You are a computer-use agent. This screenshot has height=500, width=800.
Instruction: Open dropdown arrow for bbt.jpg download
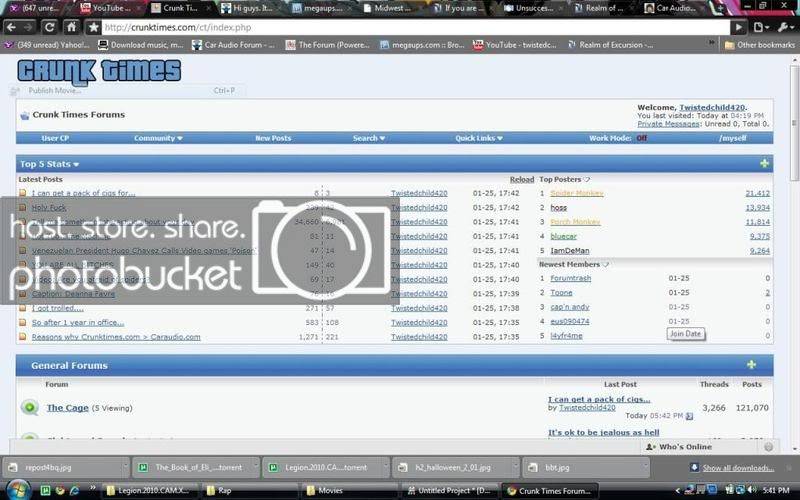click(645, 467)
